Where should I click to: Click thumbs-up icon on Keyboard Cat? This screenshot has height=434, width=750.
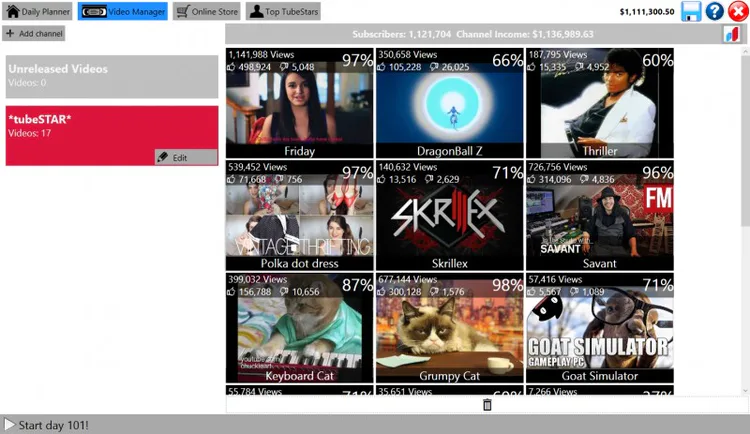232,292
